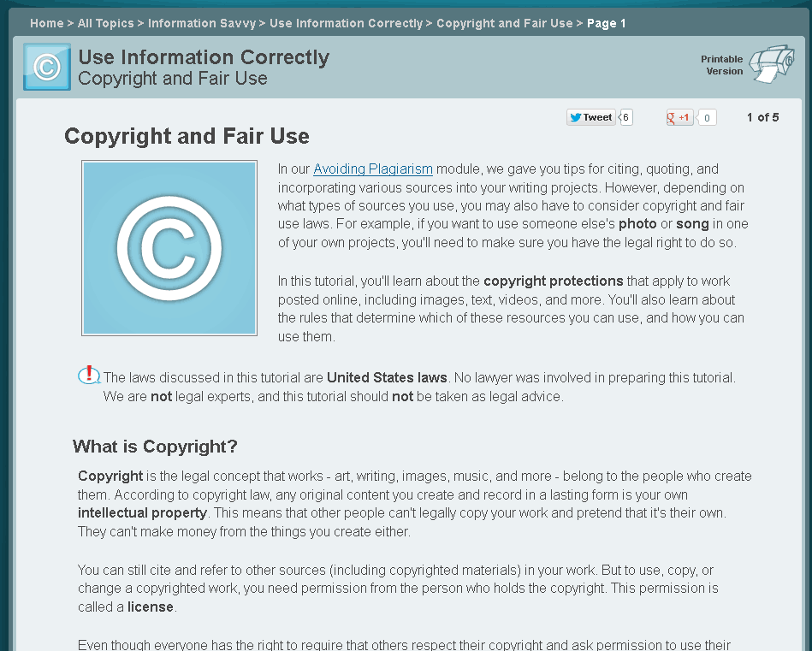Viewport: 812px width, 651px height.
Task: Select the copyright icon in the page header
Action: coord(46,66)
